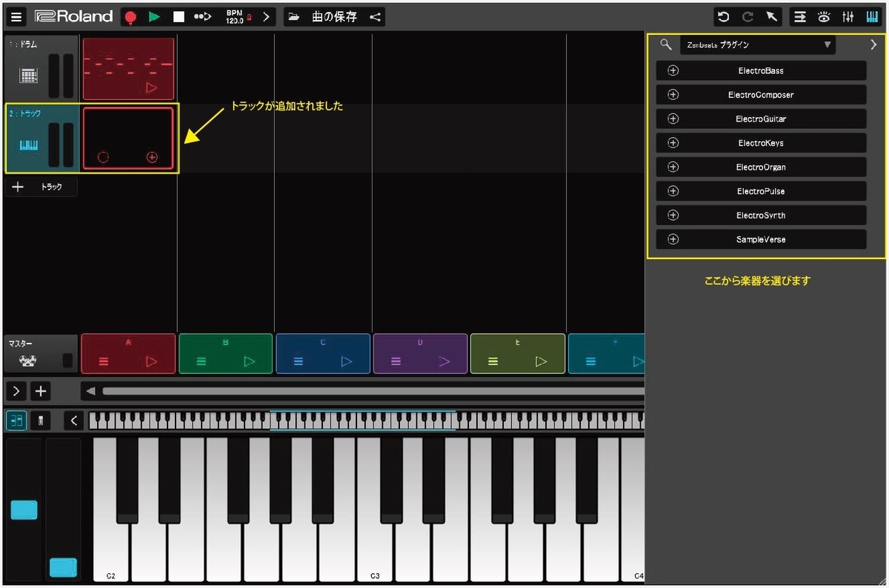
Task: Add SampleVerse using its plus icon
Action: pos(673,239)
